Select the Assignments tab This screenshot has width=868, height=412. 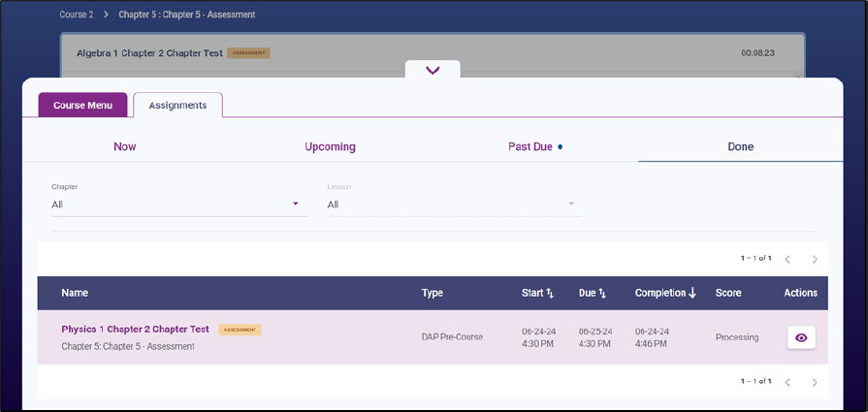(x=177, y=105)
